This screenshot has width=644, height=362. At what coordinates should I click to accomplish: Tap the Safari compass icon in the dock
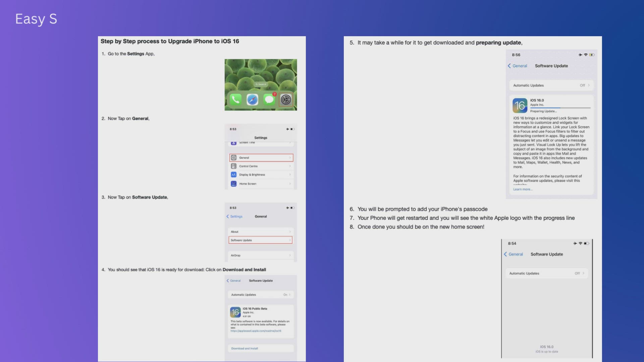(x=252, y=100)
